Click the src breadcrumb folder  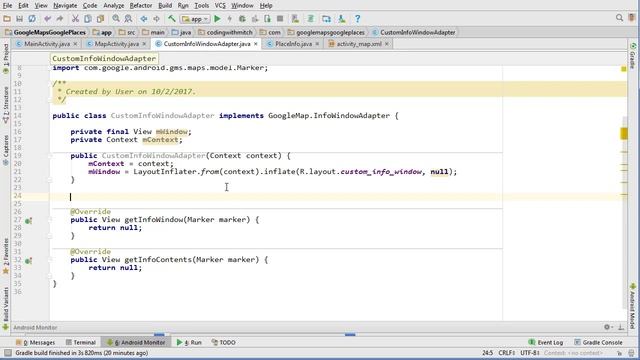click(x=127, y=32)
